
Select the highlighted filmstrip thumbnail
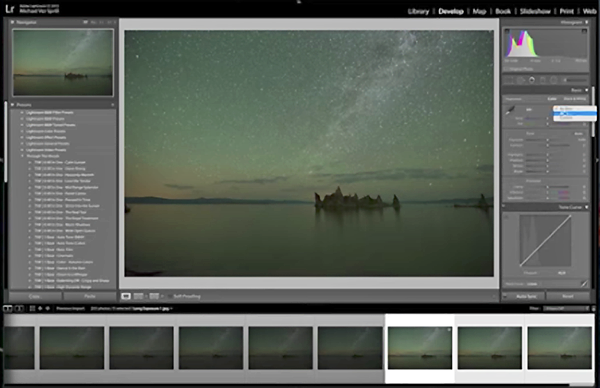[420, 348]
